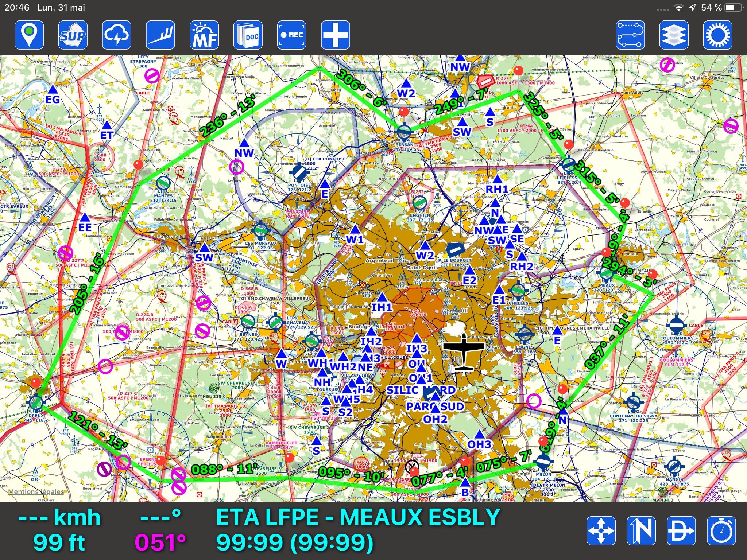Screen dimensions: 747x560
Task: Tap the direct-to navigation icon
Action: tap(681, 531)
